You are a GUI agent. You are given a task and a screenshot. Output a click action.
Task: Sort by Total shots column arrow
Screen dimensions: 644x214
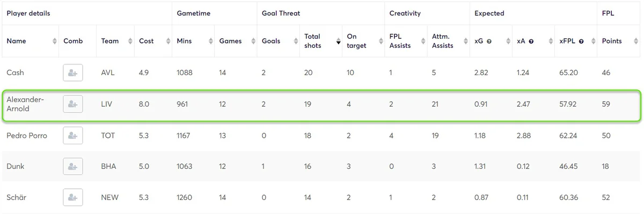pos(338,41)
